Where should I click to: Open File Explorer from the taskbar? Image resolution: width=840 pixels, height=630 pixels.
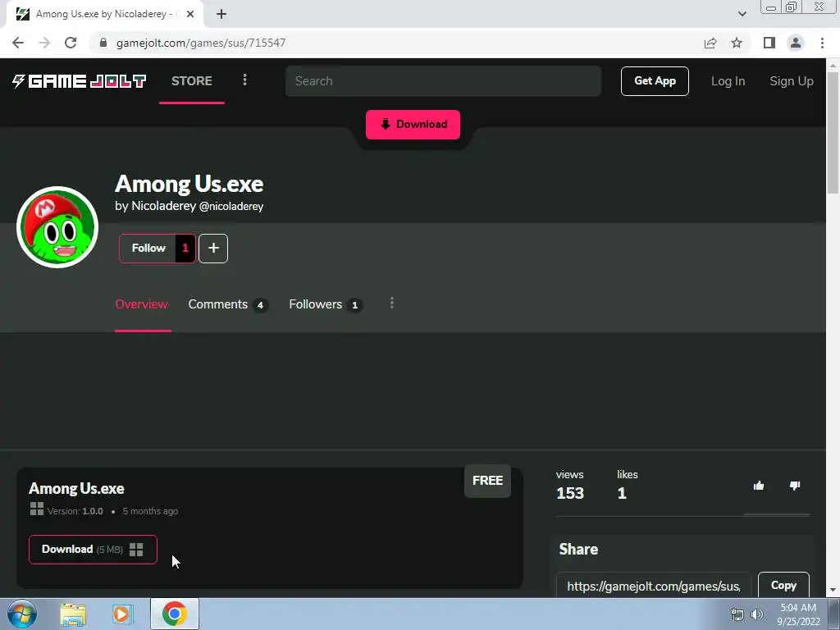pos(73,614)
